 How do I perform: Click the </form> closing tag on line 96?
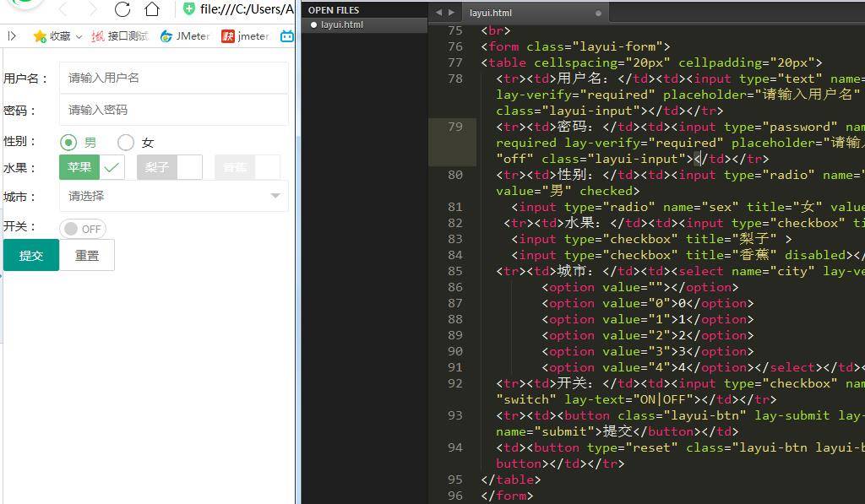pos(507,496)
